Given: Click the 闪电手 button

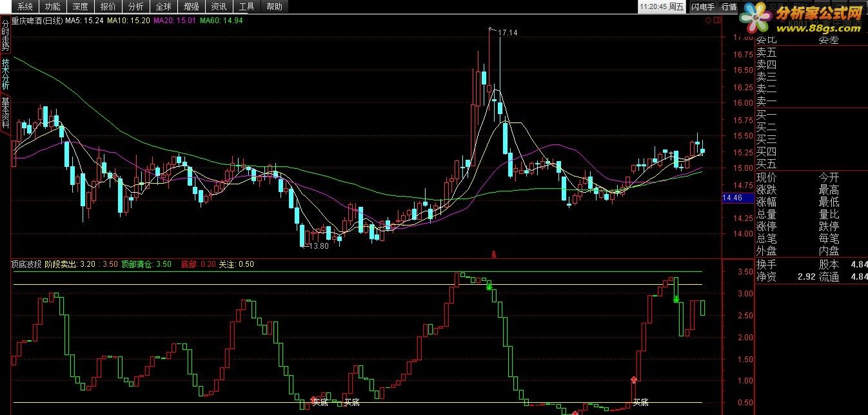Looking at the screenshot, I should [x=703, y=6].
